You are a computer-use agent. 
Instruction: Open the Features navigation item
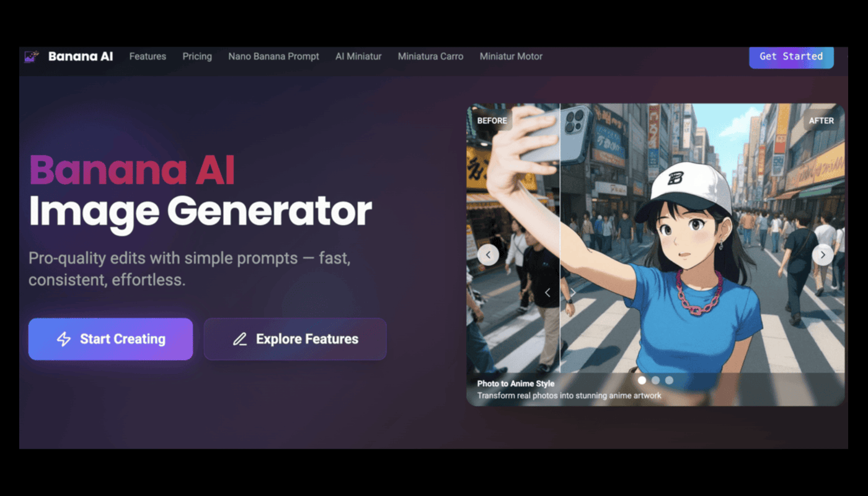(148, 56)
